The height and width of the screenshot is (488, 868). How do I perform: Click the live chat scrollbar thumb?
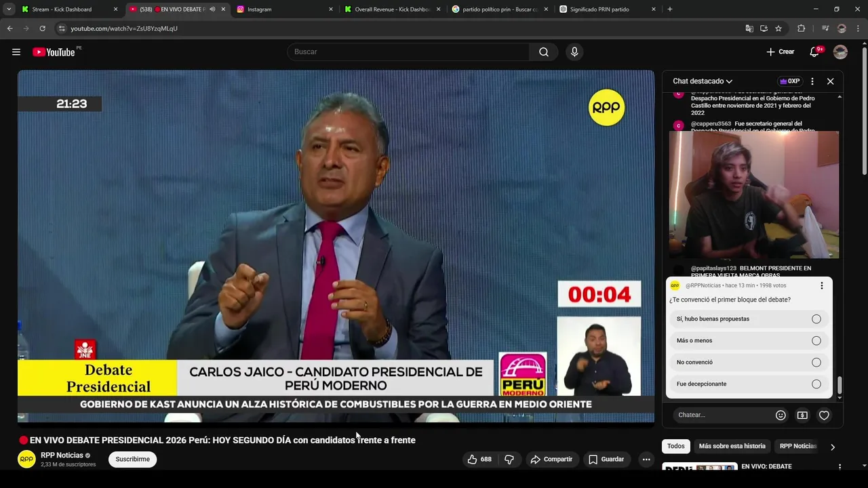(x=840, y=385)
